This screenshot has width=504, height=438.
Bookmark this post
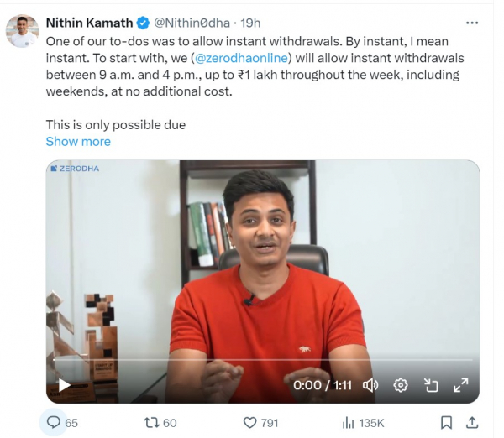[447, 422]
